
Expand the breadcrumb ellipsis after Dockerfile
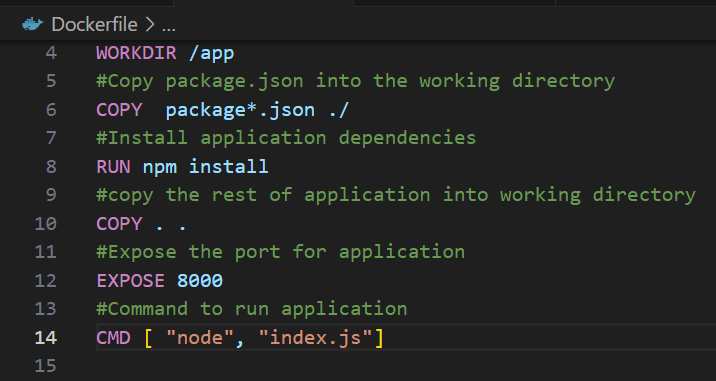pos(169,25)
